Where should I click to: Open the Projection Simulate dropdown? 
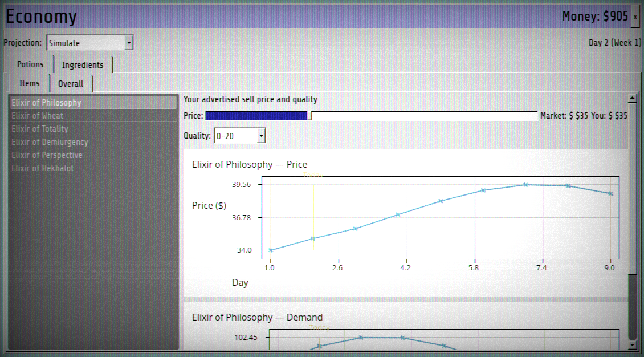[x=90, y=43]
